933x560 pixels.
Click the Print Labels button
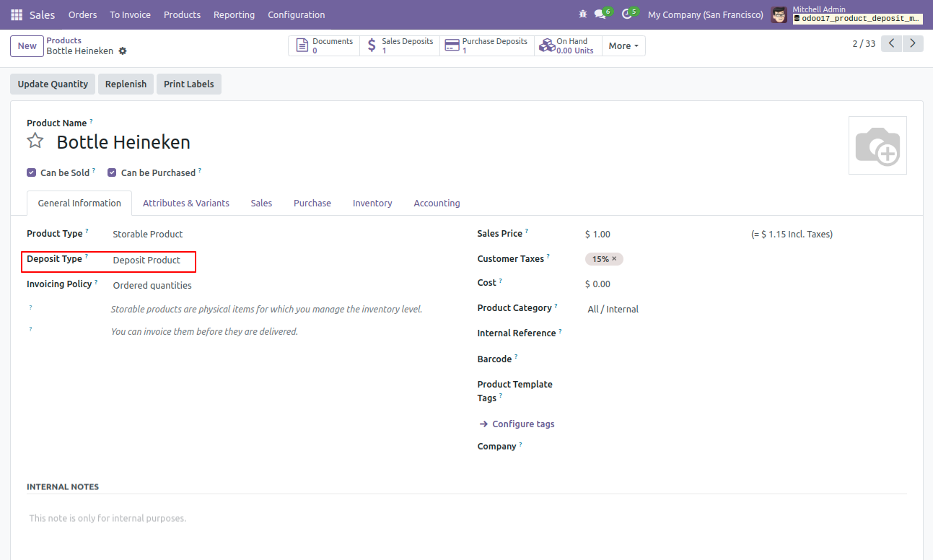pos(189,84)
